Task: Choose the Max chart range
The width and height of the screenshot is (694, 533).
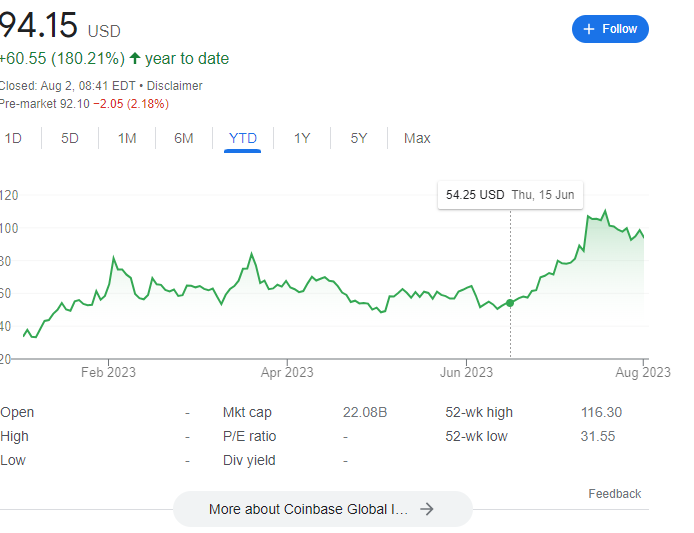Action: point(417,138)
